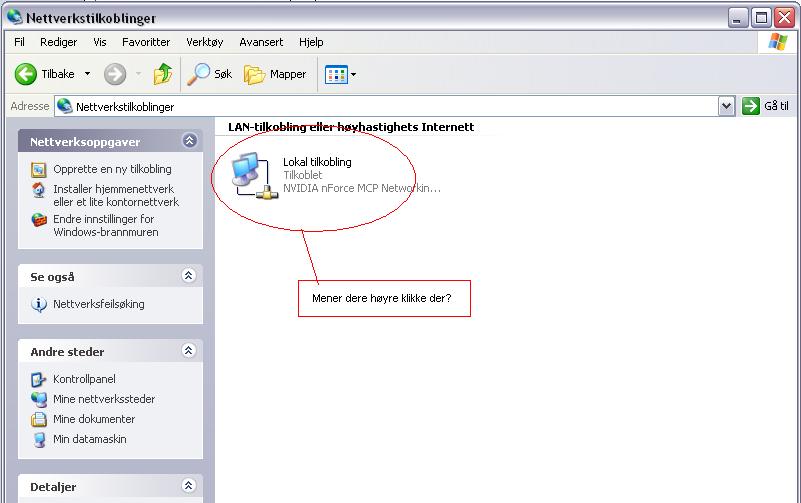
Task: Collapse the Detaljer panel
Action: 189,485
